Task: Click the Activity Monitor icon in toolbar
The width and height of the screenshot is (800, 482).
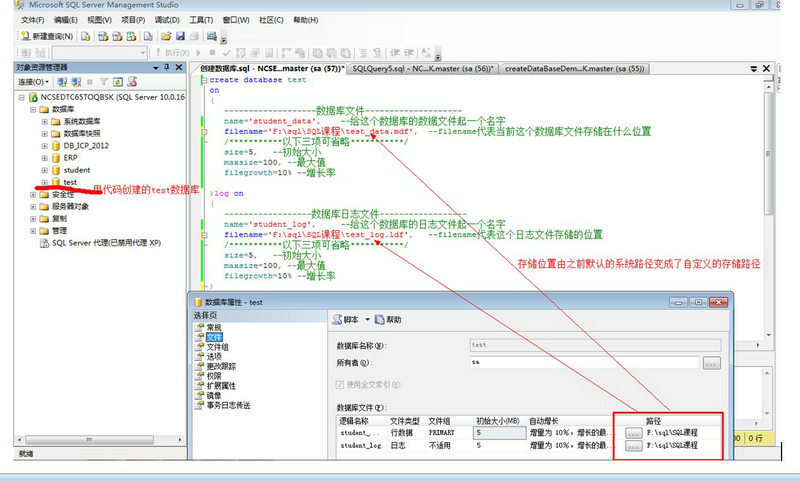Action: point(212,36)
